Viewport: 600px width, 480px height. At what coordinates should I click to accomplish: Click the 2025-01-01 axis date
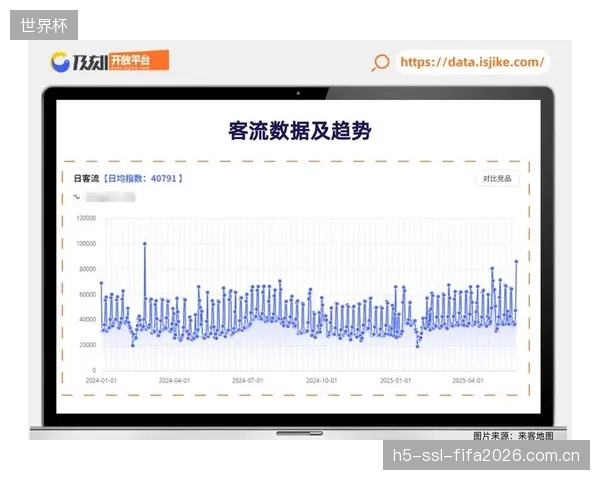point(396,380)
